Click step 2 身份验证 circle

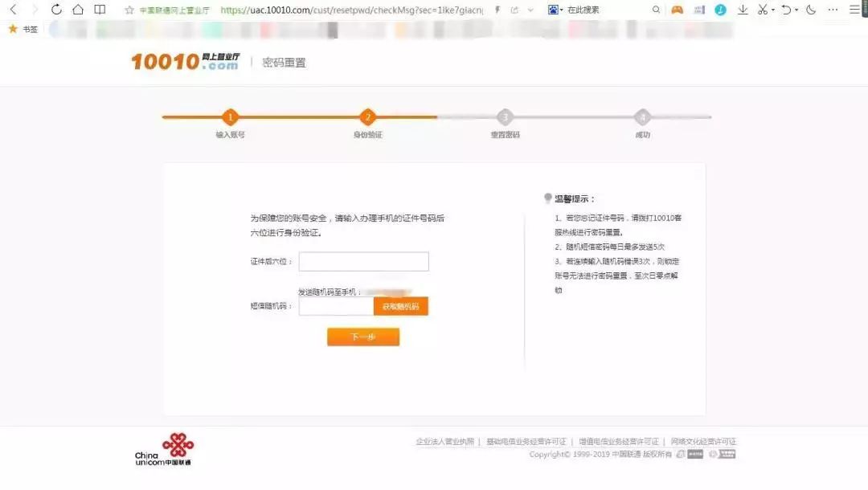pos(367,116)
